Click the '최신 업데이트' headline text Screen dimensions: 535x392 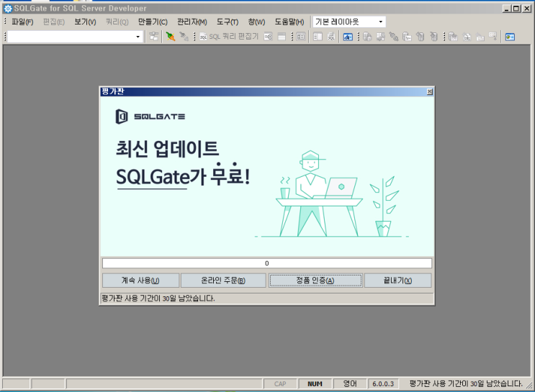[167, 149]
